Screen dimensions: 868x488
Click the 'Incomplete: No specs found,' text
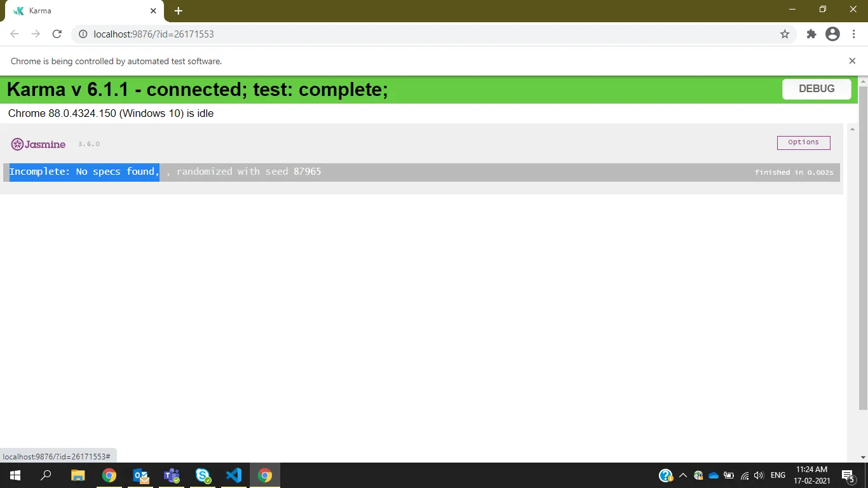[x=84, y=172]
